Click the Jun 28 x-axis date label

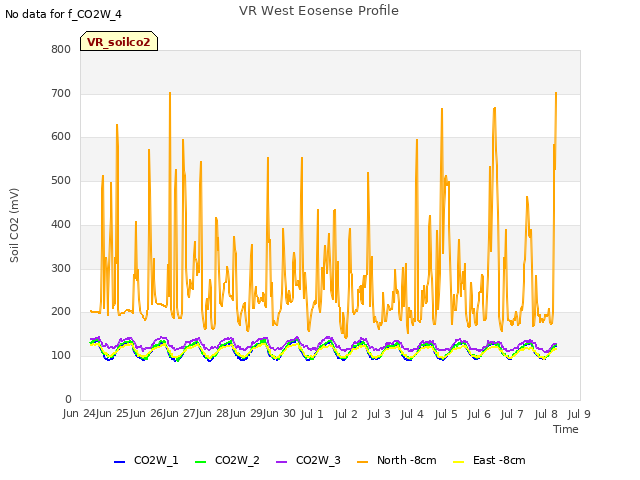(x=213, y=413)
